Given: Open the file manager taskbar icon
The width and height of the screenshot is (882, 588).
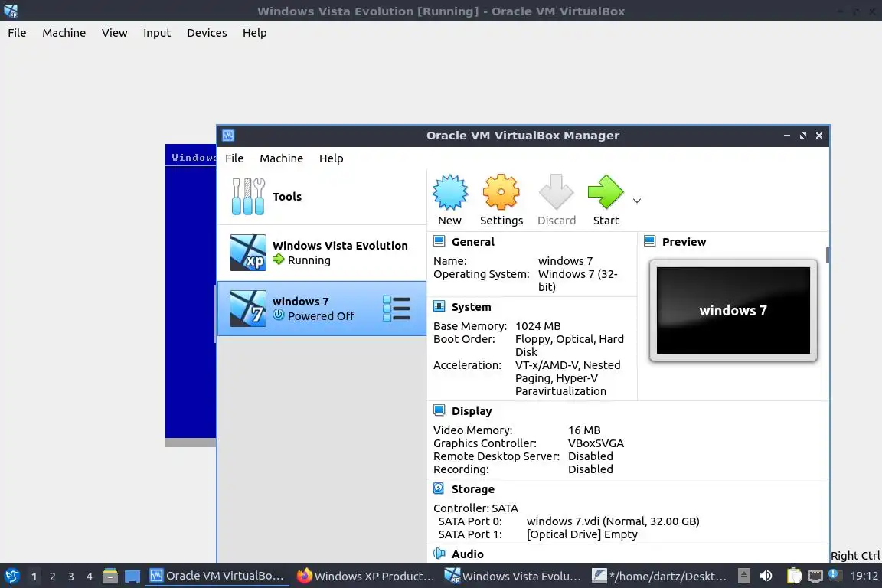Looking at the screenshot, I should pos(110,576).
